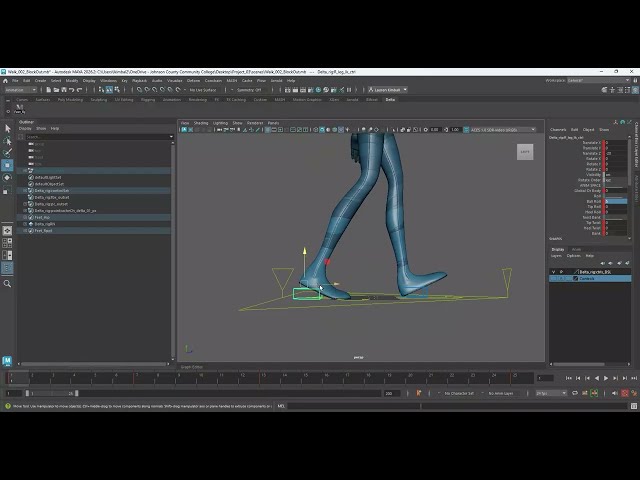This screenshot has height=480, width=640.
Task: Click the Redo arrow icon
Action: (x=80, y=90)
